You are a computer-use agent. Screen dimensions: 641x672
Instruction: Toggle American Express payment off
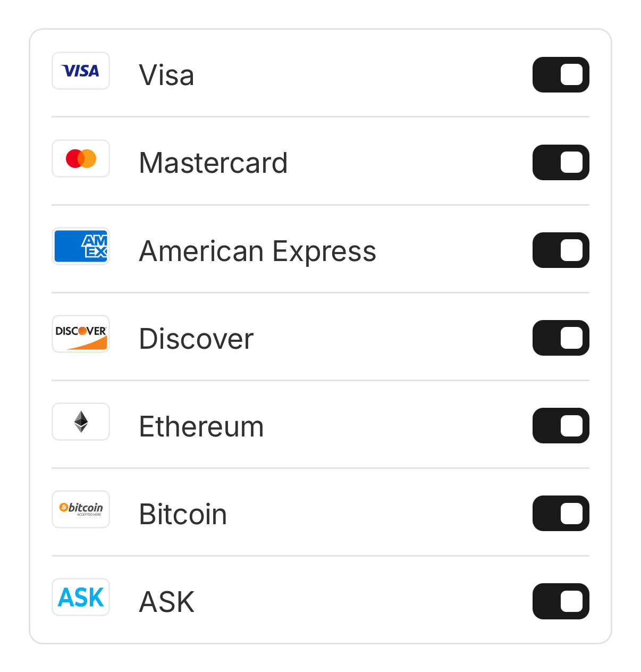(x=561, y=250)
